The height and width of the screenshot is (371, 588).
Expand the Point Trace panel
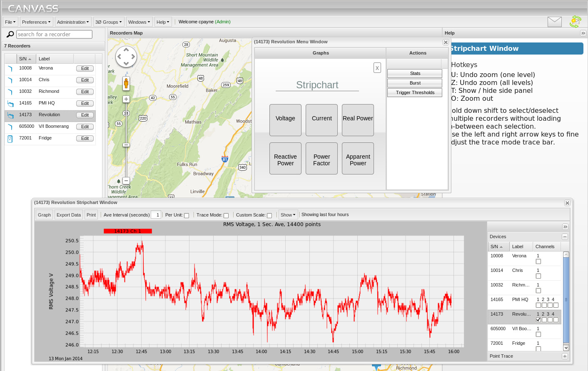565,356
